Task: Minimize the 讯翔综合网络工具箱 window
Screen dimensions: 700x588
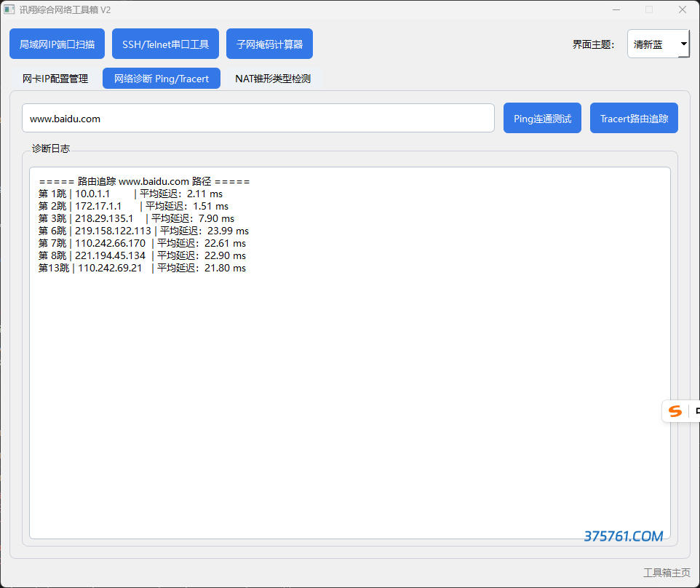Action: [616, 9]
